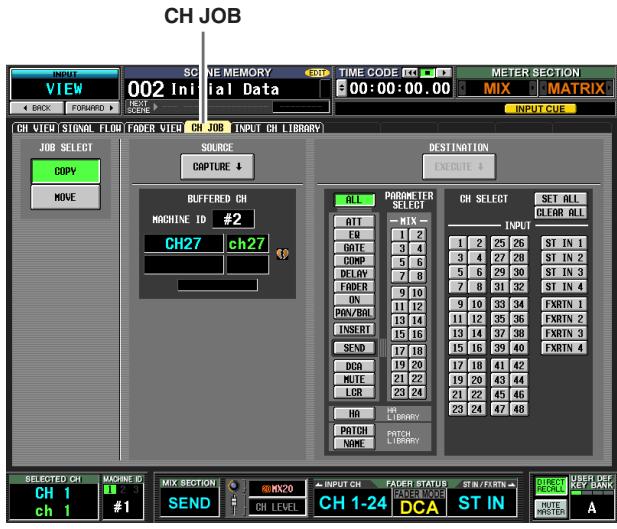This screenshot has width=617, height=529.
Task: Click the time code rewind icon
Action: click(410, 72)
